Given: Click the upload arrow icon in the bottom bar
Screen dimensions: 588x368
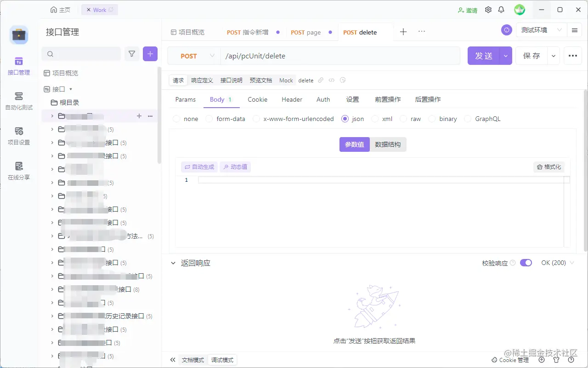Looking at the screenshot, I should (542, 360).
